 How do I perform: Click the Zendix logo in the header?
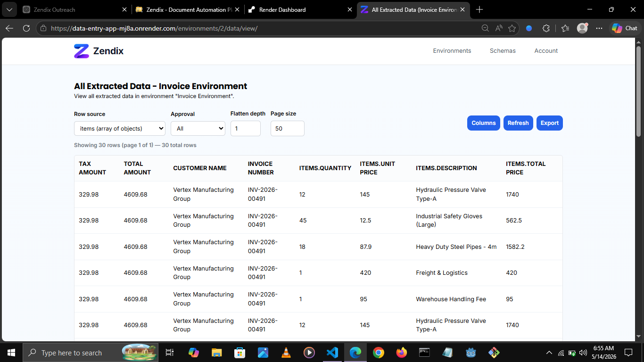(x=99, y=51)
